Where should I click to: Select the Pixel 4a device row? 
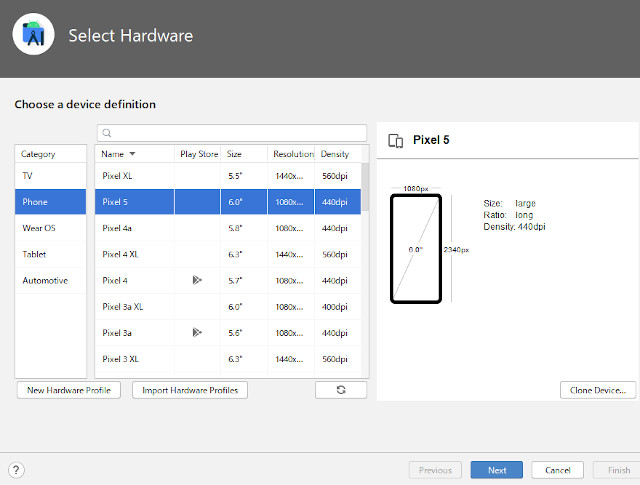(228, 228)
